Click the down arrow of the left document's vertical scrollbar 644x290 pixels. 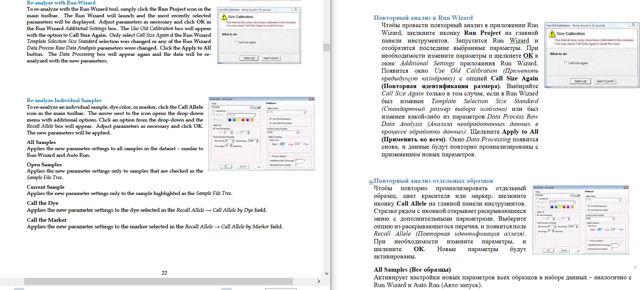click(326, 273)
